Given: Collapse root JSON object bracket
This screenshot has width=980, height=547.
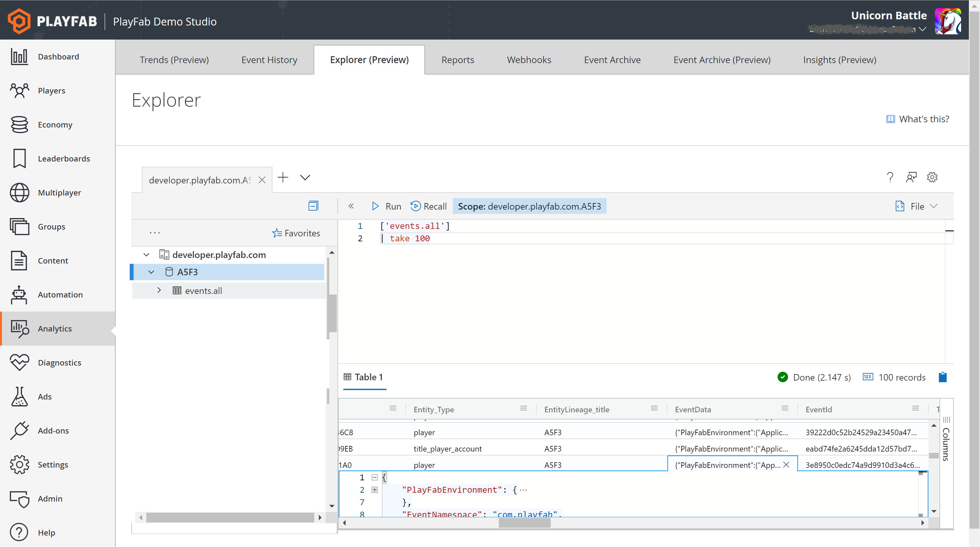Looking at the screenshot, I should point(375,477).
